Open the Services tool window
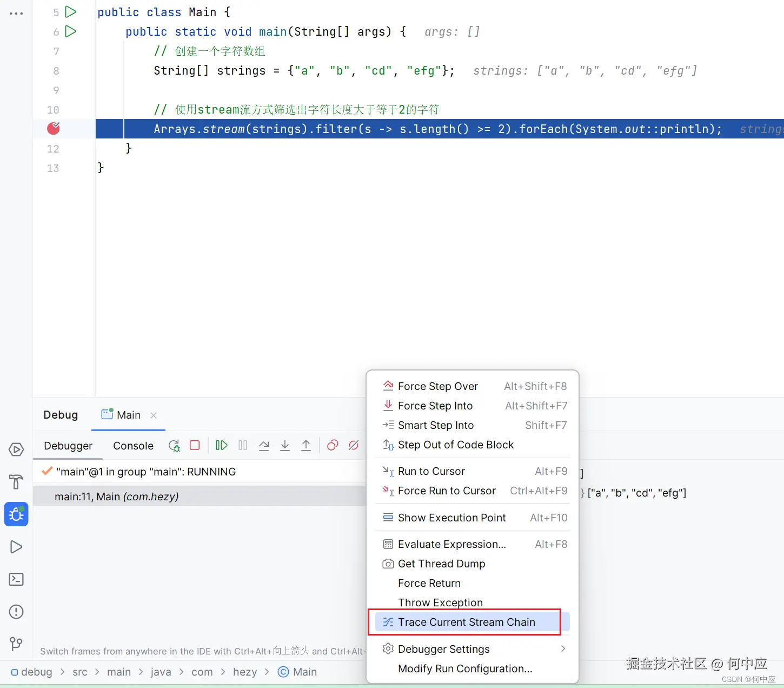The width and height of the screenshot is (784, 688). pyautogui.click(x=16, y=449)
